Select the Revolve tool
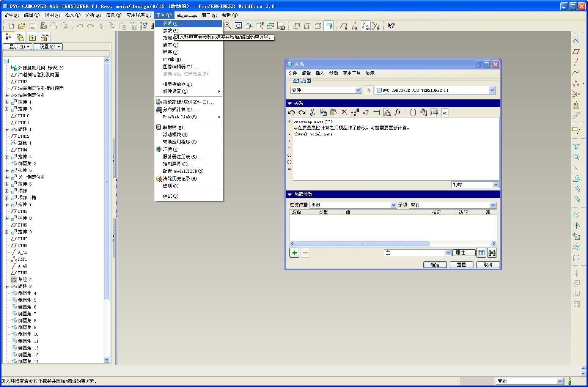The height and width of the screenshot is (387, 588). [576, 226]
